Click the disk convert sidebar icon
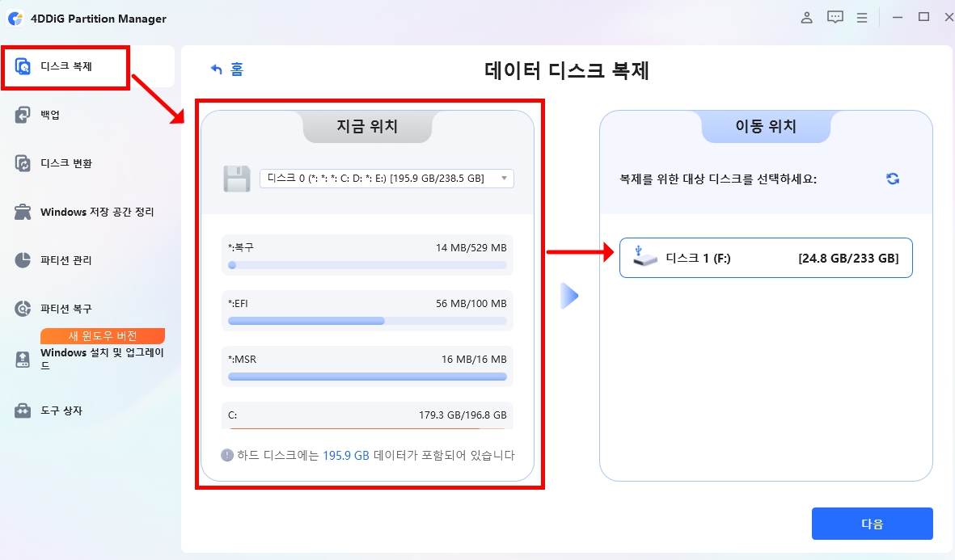Viewport: 955px width, 560px height. point(23,163)
